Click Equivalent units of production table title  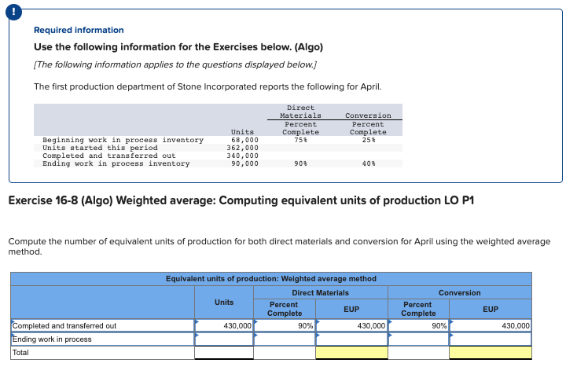[x=270, y=279]
